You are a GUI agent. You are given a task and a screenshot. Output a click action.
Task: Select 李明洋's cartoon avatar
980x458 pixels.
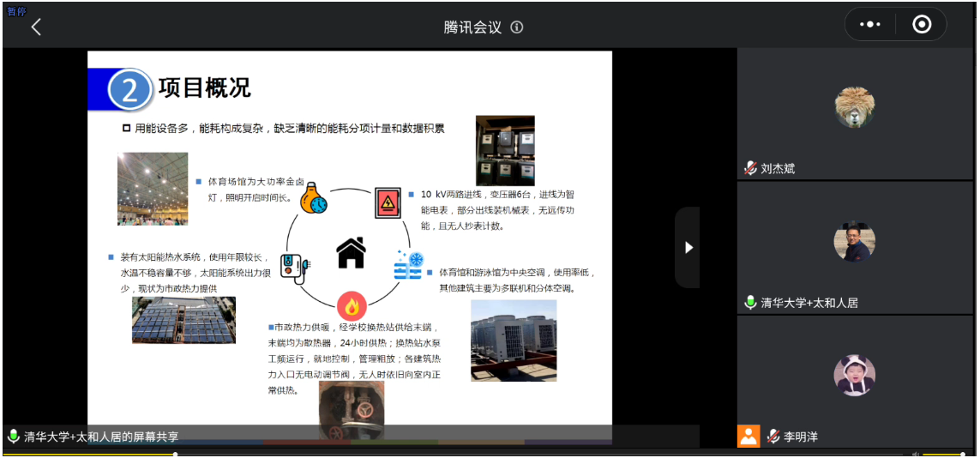(x=854, y=376)
